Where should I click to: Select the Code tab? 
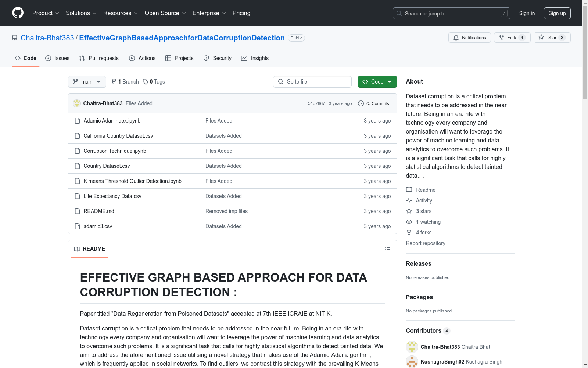click(x=26, y=58)
